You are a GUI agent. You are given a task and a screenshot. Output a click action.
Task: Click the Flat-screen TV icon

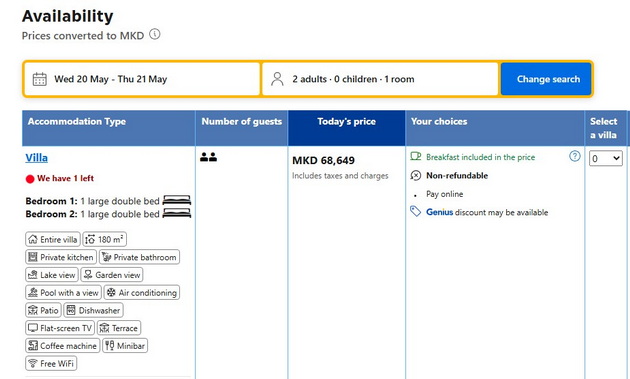click(x=33, y=328)
